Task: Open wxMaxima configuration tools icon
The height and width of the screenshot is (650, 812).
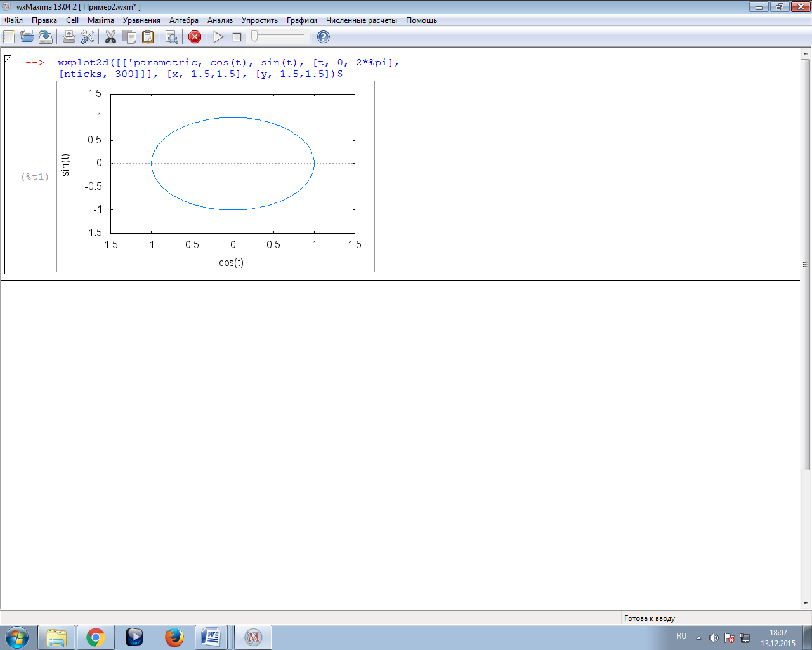Action: click(88, 37)
